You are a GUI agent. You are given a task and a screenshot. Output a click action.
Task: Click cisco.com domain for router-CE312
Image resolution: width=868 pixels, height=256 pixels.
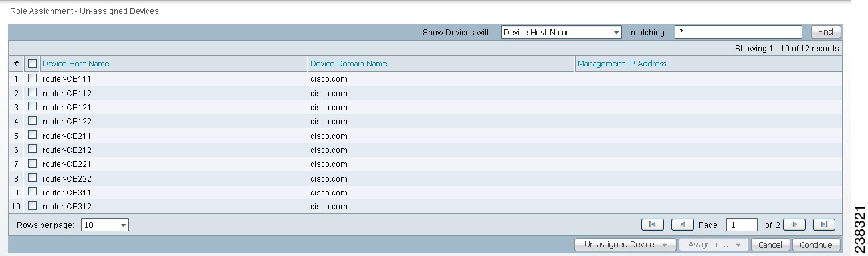click(x=329, y=207)
